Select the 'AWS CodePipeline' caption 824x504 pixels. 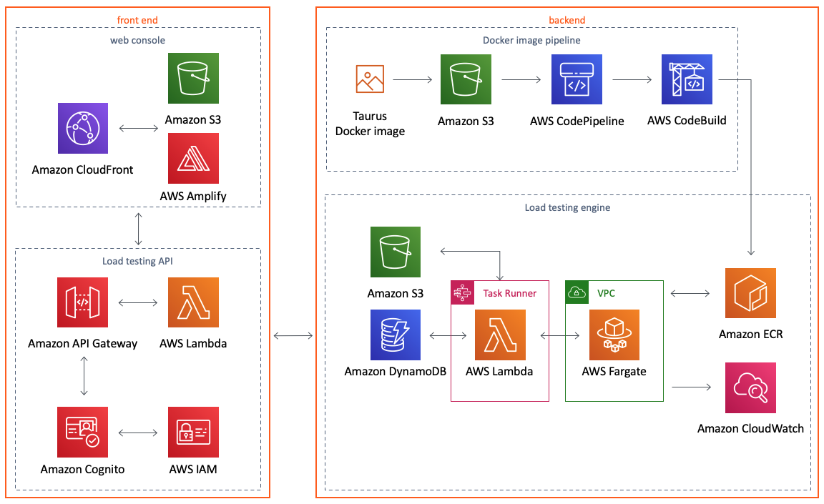click(x=577, y=121)
